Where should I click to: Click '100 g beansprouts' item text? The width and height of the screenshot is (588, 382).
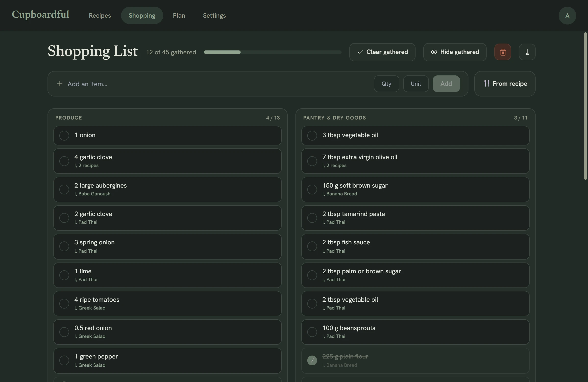(x=349, y=328)
